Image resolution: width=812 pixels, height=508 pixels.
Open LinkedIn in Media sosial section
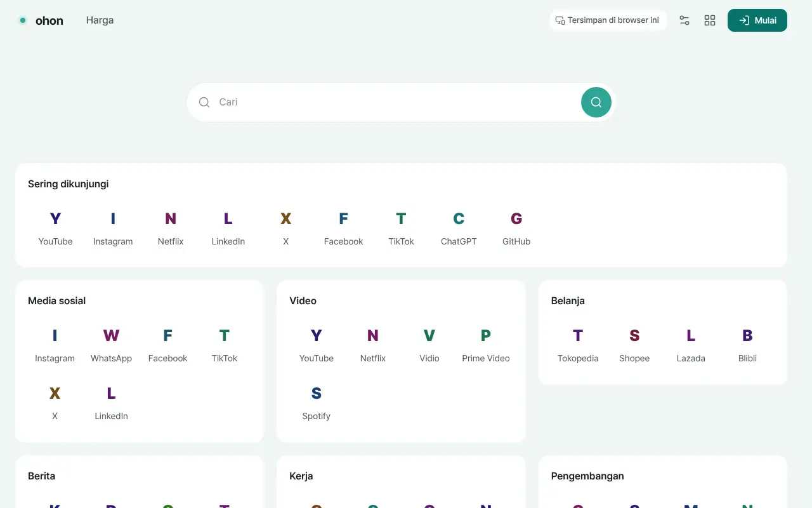[111, 403]
